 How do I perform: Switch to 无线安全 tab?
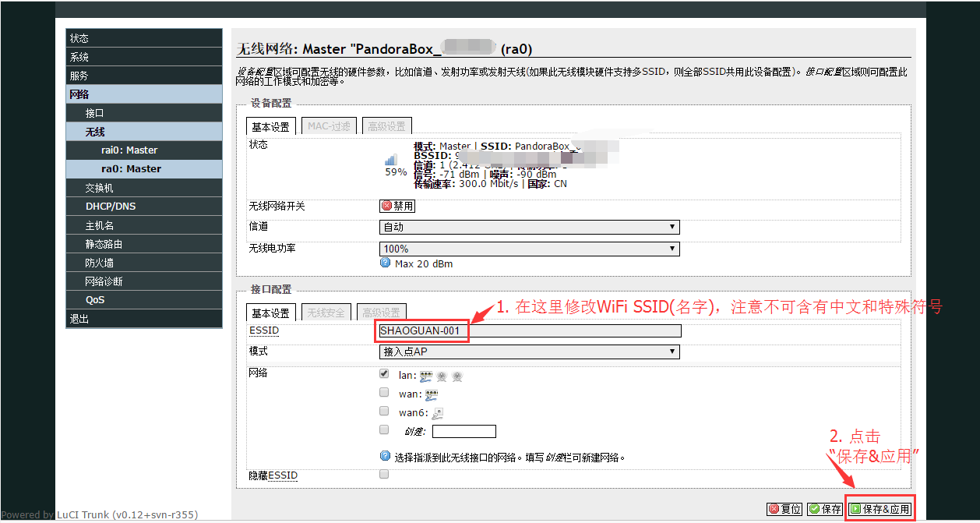[x=326, y=313]
